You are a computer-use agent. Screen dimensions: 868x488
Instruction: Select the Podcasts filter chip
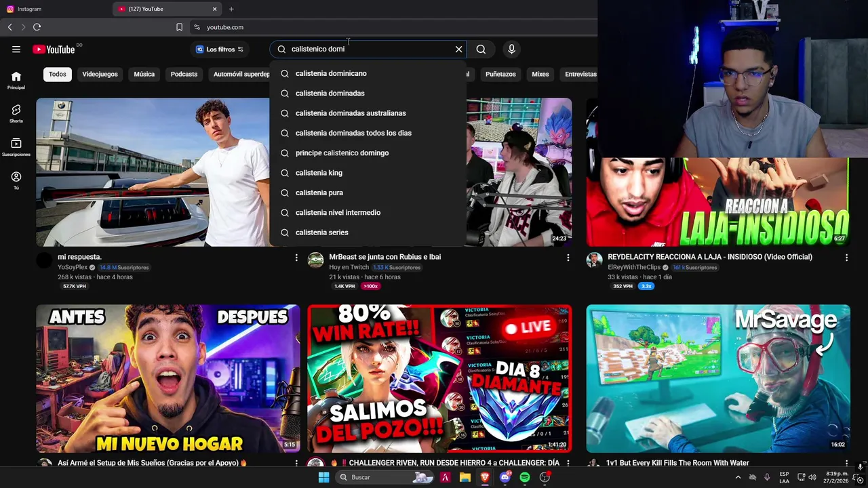(184, 74)
